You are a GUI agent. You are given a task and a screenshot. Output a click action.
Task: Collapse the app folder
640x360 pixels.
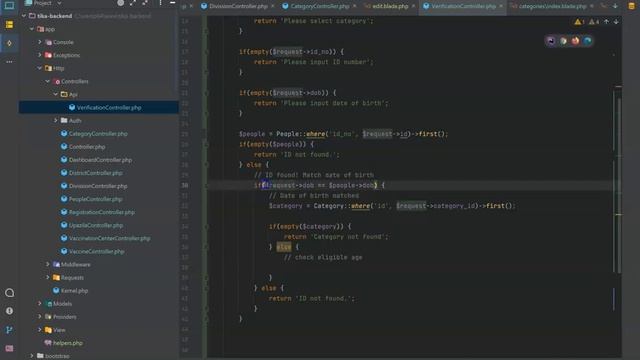coord(32,29)
